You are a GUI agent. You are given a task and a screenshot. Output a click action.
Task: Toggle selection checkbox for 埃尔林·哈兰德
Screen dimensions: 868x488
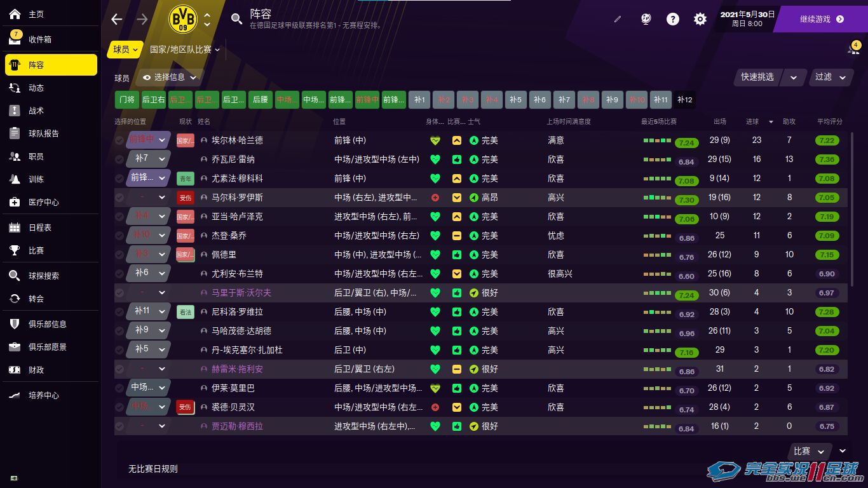coord(119,140)
